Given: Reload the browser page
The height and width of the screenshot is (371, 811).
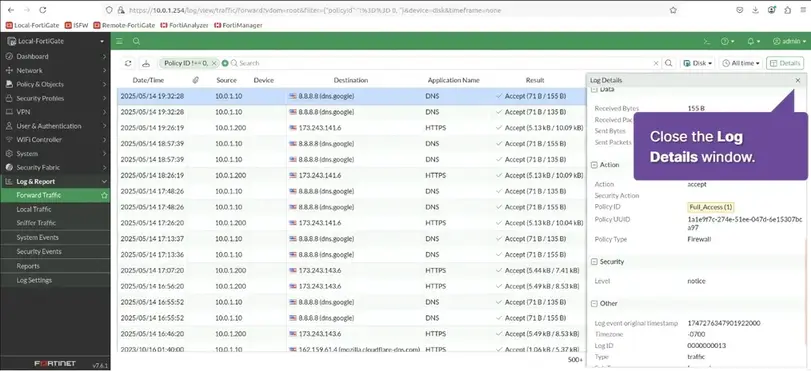Looking at the screenshot, I should pos(43,10).
